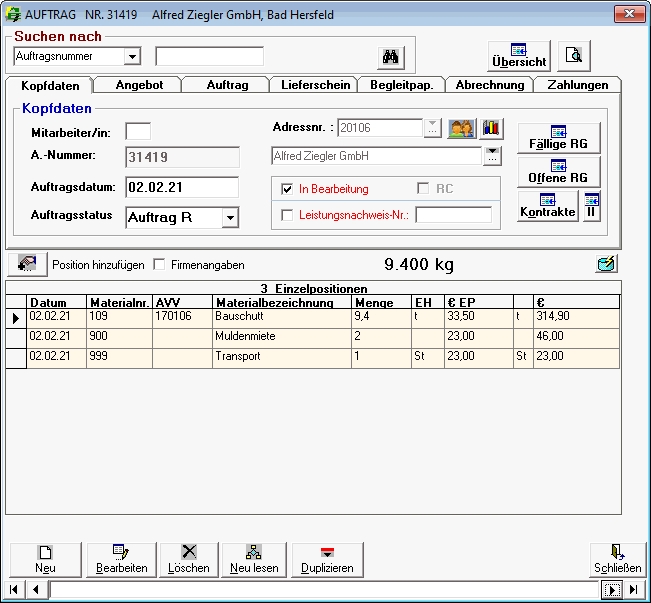This screenshot has width=651, height=603.
Task: Go to next record arrow
Action: (612, 589)
